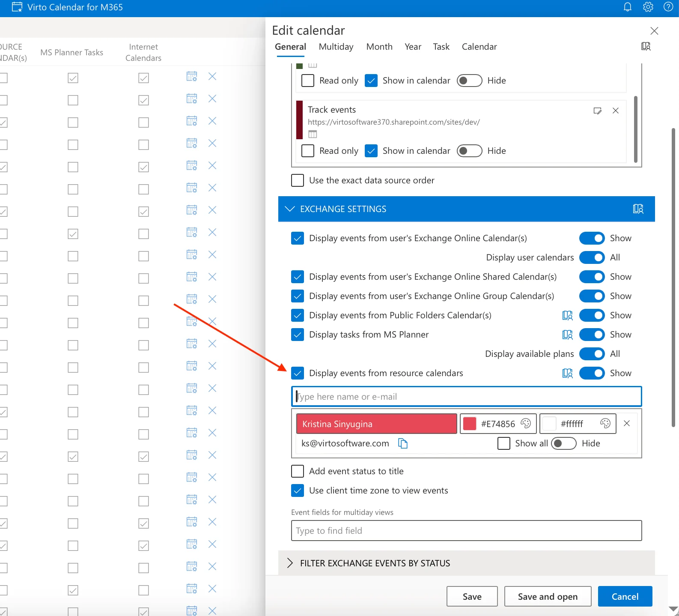Open calendar settings icon in second list row
This screenshot has height=616, width=679.
[x=192, y=99]
